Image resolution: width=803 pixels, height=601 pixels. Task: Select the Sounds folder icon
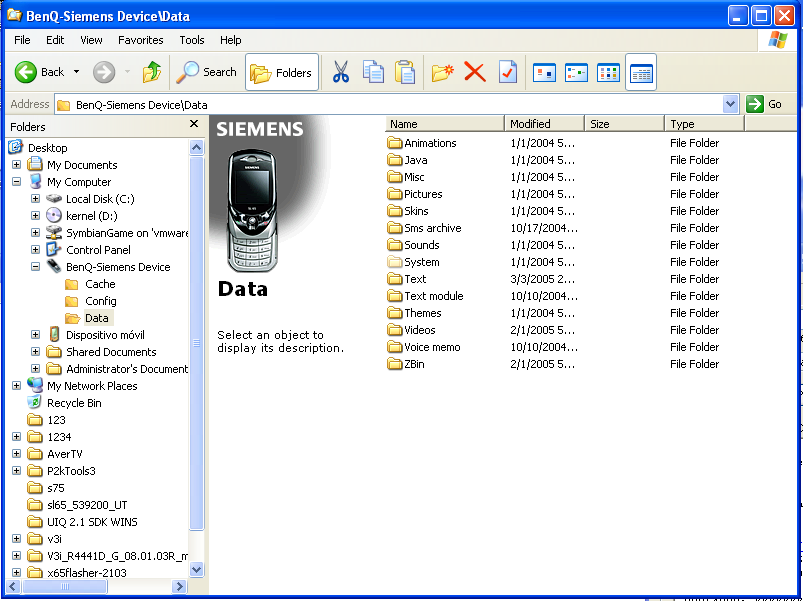click(394, 245)
